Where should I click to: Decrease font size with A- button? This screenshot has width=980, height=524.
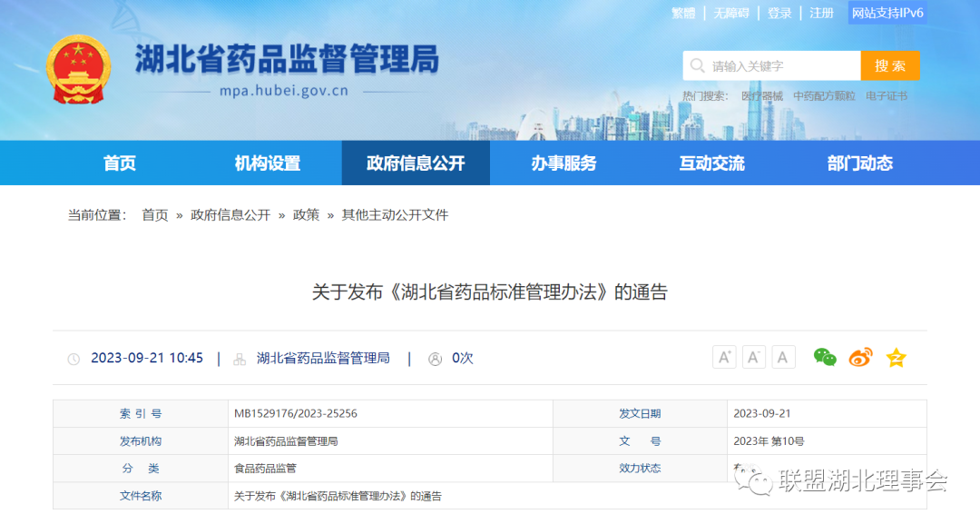point(754,357)
